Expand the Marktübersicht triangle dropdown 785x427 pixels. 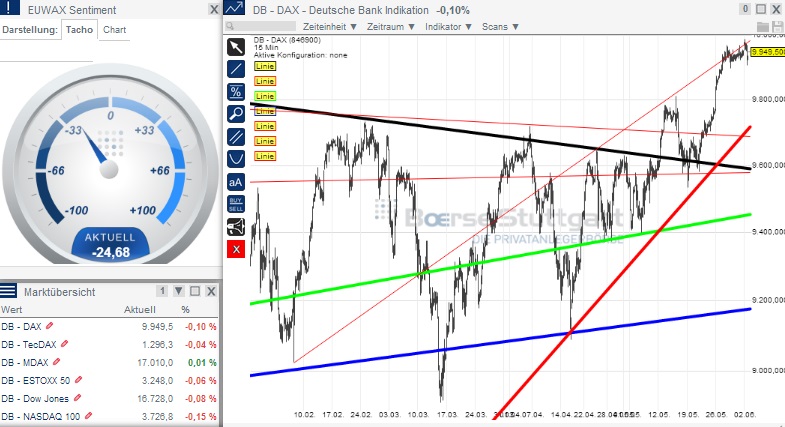click(179, 291)
